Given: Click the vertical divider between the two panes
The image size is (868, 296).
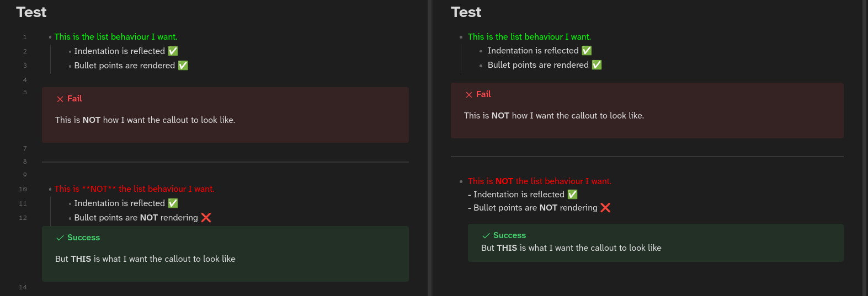Looking at the screenshot, I should [430, 148].
